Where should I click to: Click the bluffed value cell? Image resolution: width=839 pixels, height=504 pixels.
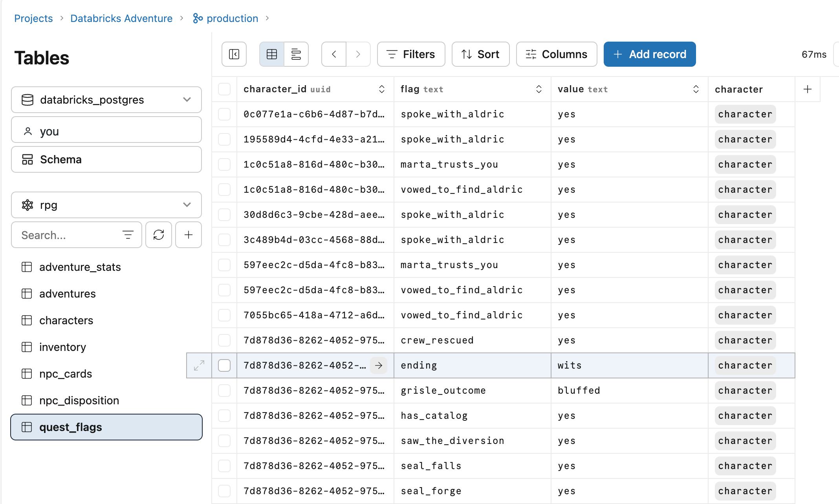[x=629, y=391]
